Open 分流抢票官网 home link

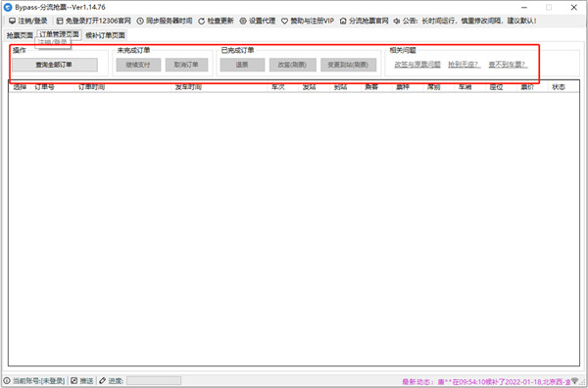[x=364, y=21]
